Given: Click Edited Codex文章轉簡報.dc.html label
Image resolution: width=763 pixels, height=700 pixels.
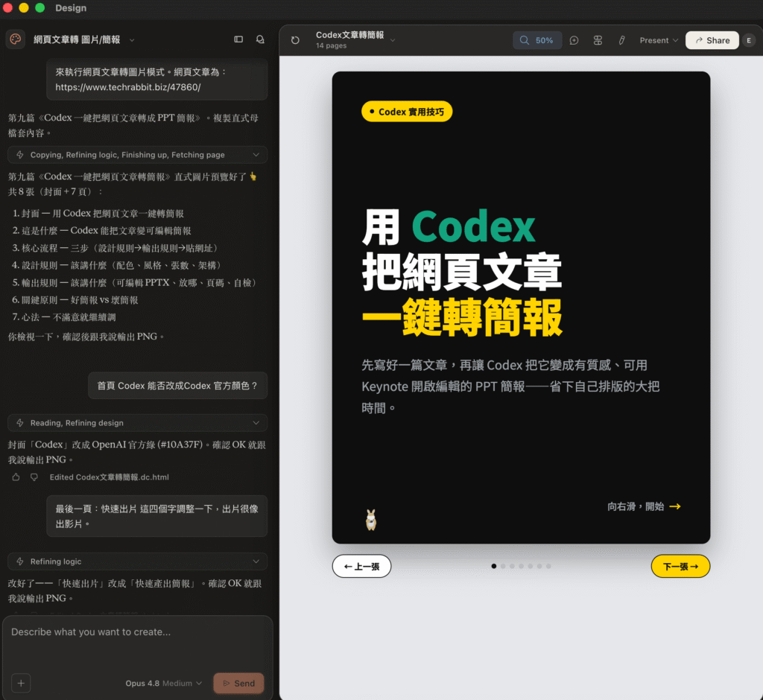Looking at the screenshot, I should pos(109,477).
